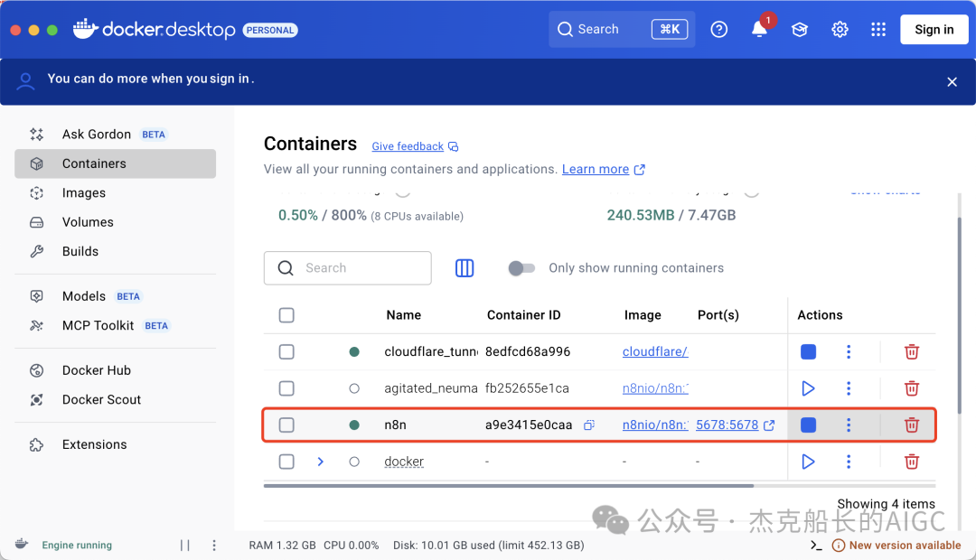Start the docker compose group
This screenshot has width=976, height=560.
(x=808, y=462)
